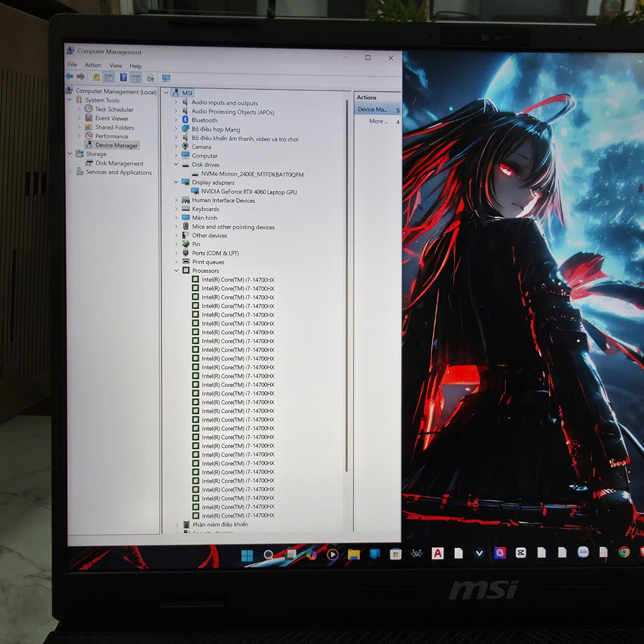644x644 pixels.
Task: Select Audio Processing Objects (APOs)
Action: pyautogui.click(x=232, y=112)
